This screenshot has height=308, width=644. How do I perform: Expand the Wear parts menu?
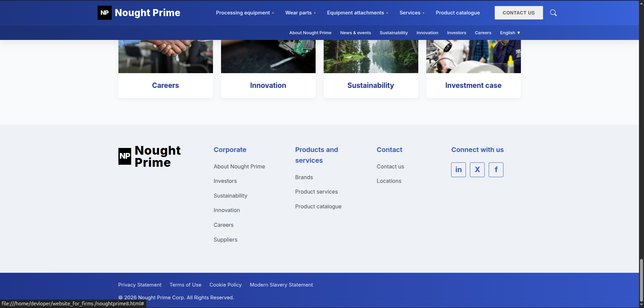click(x=301, y=13)
